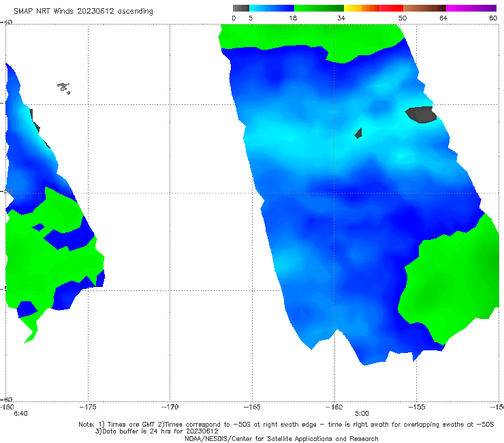Click the "-160" longitude axis label
Viewport: 504px width, 443px height.
coord(334,407)
